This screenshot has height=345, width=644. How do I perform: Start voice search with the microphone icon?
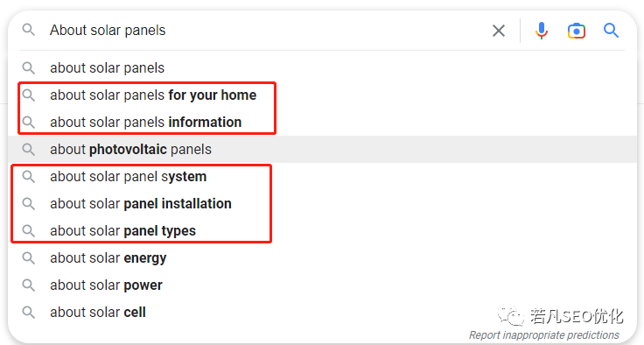[542, 31]
